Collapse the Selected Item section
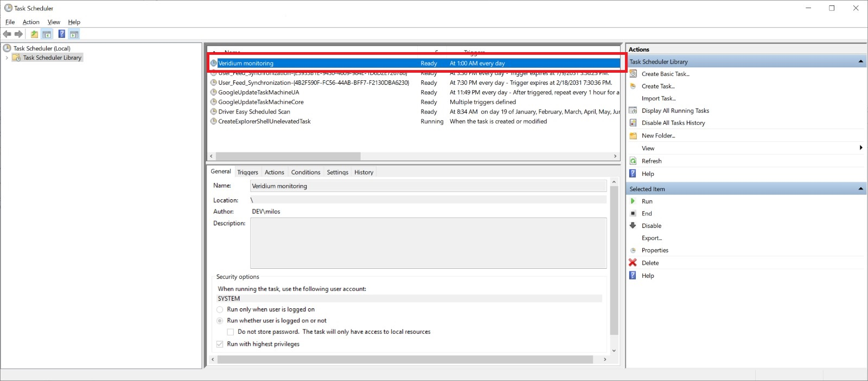Screen dimensions: 868x381 point(860,189)
